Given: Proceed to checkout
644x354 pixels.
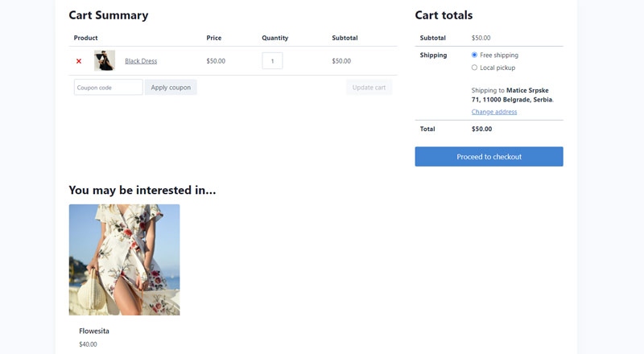Looking at the screenshot, I should coord(489,156).
